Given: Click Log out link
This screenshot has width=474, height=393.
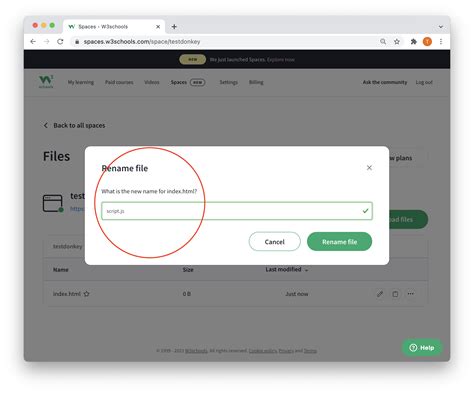Looking at the screenshot, I should click(x=424, y=82).
